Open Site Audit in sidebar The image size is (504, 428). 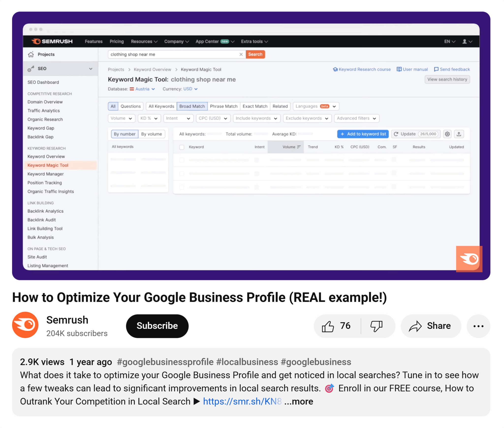[x=37, y=257]
